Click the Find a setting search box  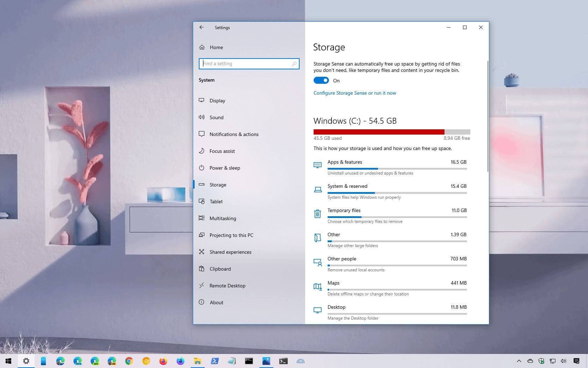[247, 64]
